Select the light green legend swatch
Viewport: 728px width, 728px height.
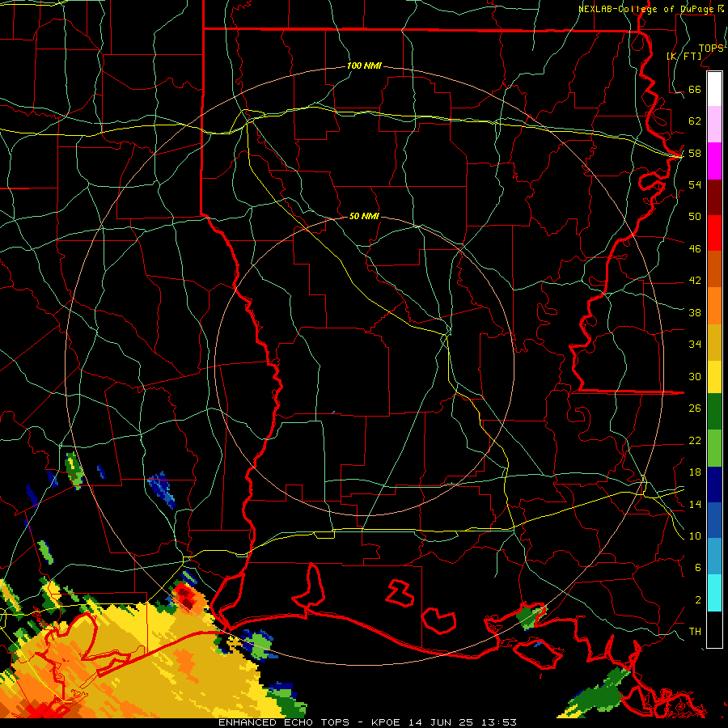(x=714, y=448)
